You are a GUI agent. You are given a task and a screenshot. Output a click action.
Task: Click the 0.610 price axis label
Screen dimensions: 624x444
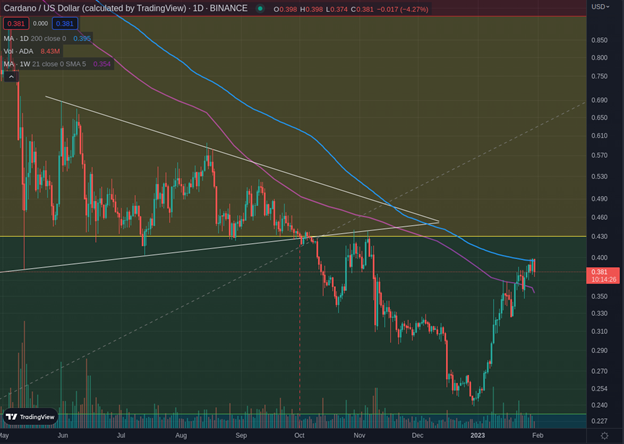599,136
